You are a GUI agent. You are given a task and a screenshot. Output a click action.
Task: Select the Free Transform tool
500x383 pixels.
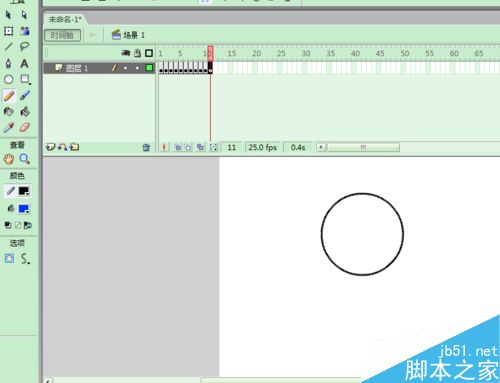click(x=8, y=31)
